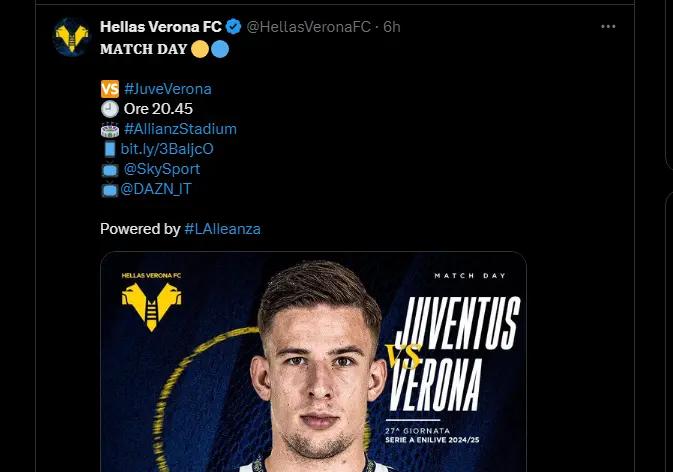Click the TV emoji beside @DAZN_IT
Viewport: 673px width, 472px height.
(x=110, y=189)
